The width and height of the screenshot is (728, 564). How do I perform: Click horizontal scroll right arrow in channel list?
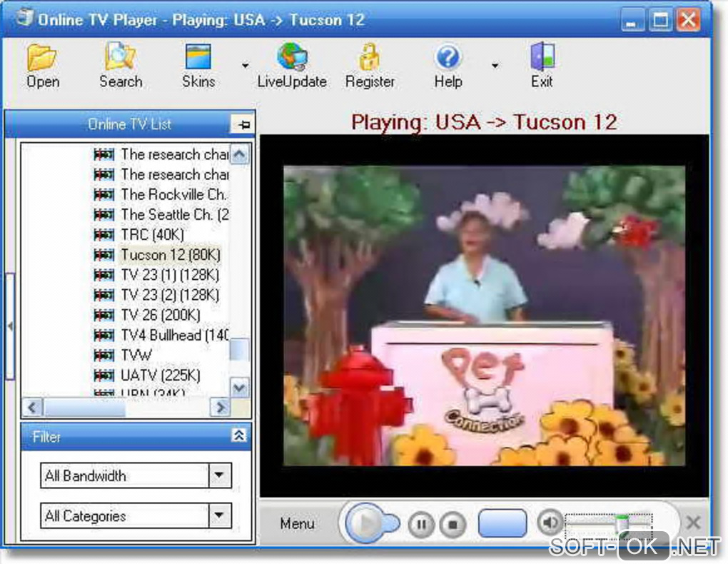pyautogui.click(x=220, y=408)
